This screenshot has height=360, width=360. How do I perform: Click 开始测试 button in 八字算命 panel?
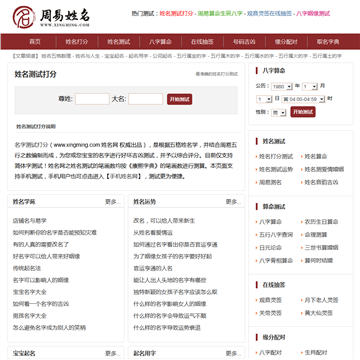point(303,112)
